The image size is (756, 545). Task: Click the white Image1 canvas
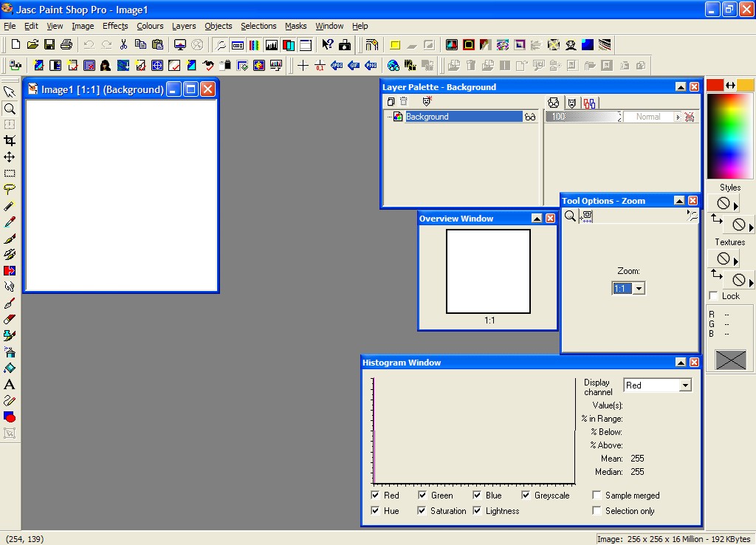pyautogui.click(x=121, y=195)
